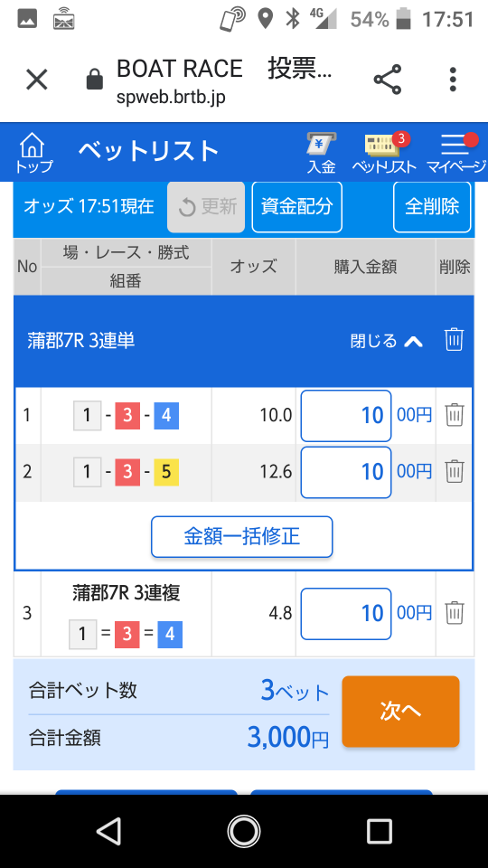488x868 pixels.
Task: Click 金額一括修正 button
Action: [x=242, y=536]
